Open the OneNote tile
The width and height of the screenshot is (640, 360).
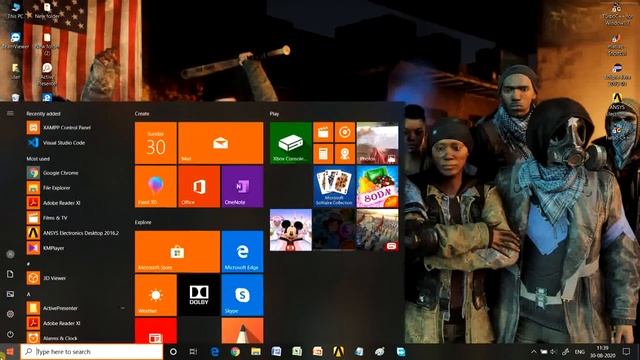tap(242, 187)
